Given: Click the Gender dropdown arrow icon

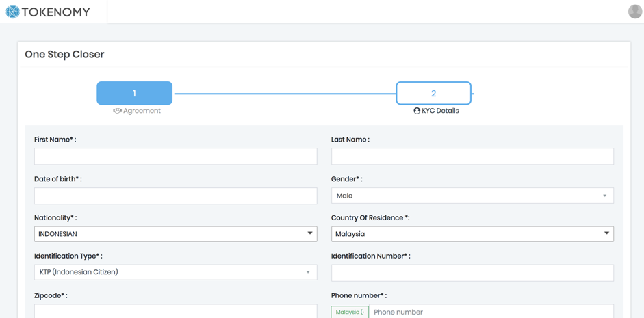Looking at the screenshot, I should (604, 196).
